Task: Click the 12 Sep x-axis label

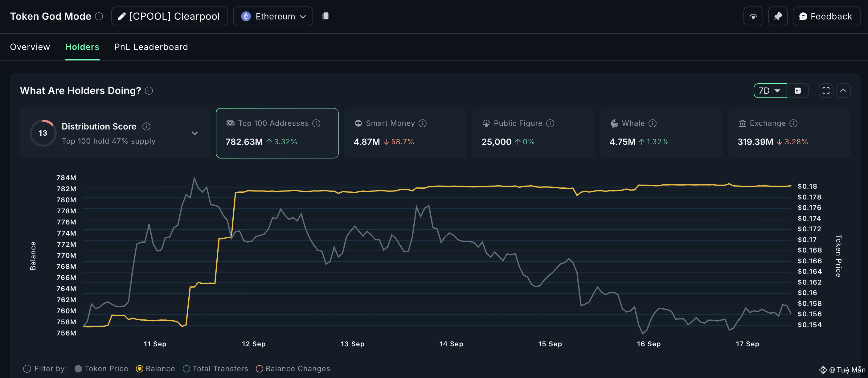Action: [254, 344]
